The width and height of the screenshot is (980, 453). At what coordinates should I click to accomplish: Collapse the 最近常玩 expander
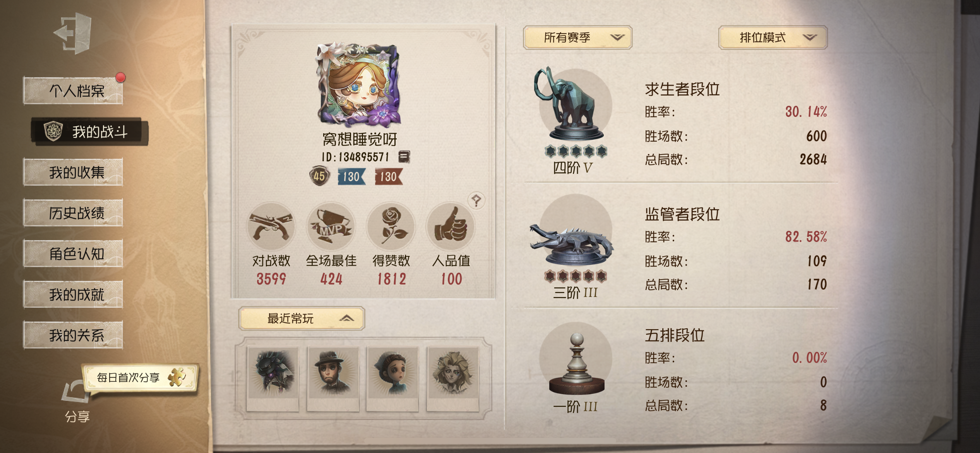point(302,318)
